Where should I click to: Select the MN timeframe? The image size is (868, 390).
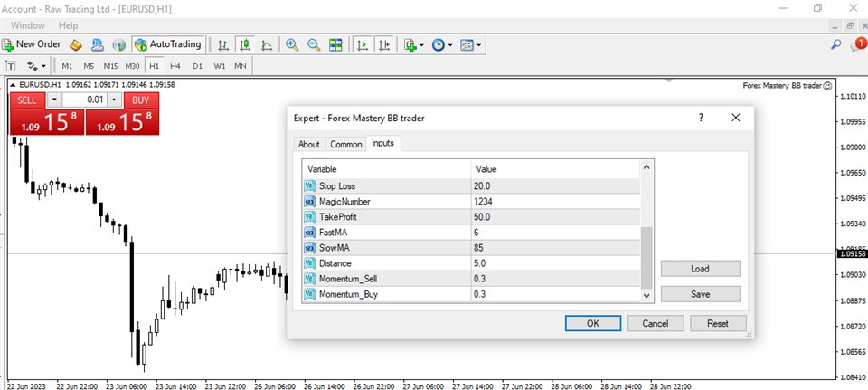241,66
